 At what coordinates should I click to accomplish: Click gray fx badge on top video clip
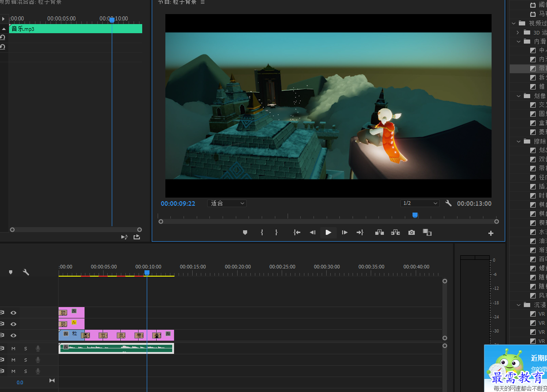click(x=74, y=311)
